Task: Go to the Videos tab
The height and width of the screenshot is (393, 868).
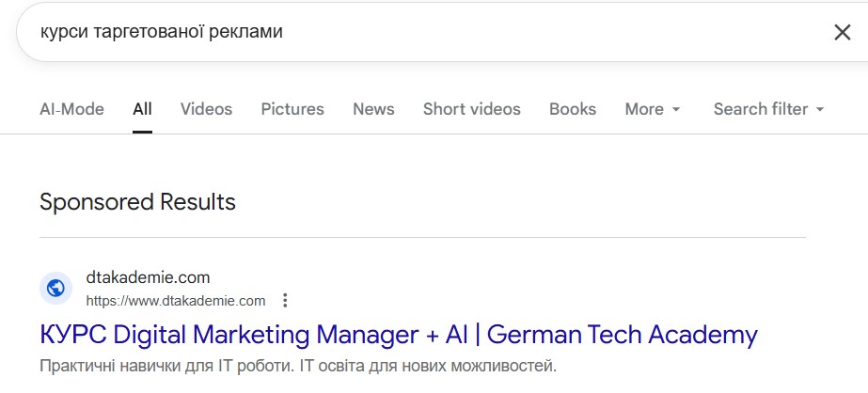Action: (x=206, y=109)
